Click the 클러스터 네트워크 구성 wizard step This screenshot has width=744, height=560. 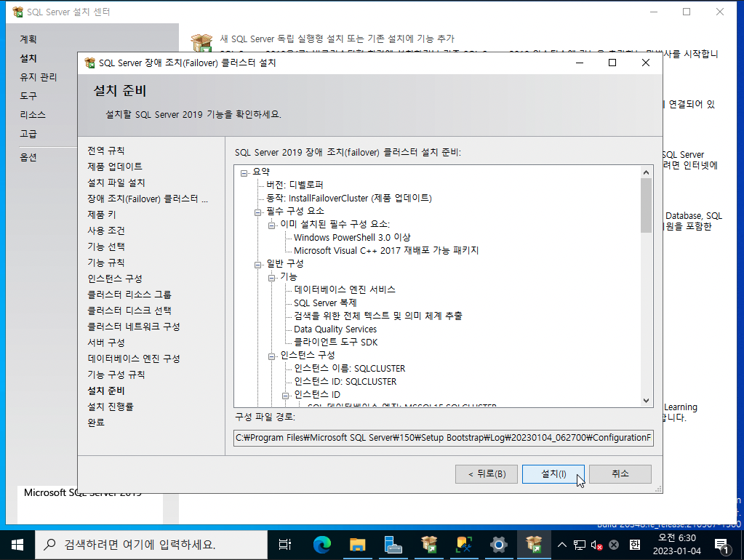pyautogui.click(x=133, y=327)
